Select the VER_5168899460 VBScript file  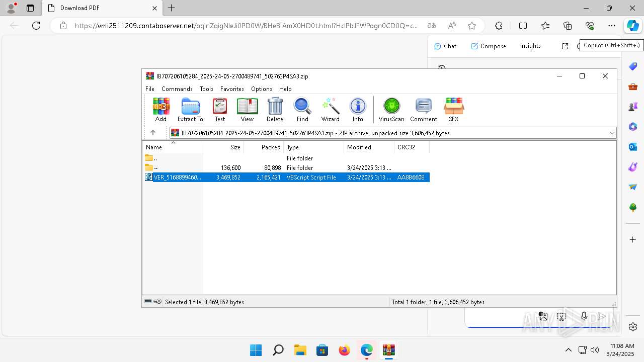(x=287, y=177)
